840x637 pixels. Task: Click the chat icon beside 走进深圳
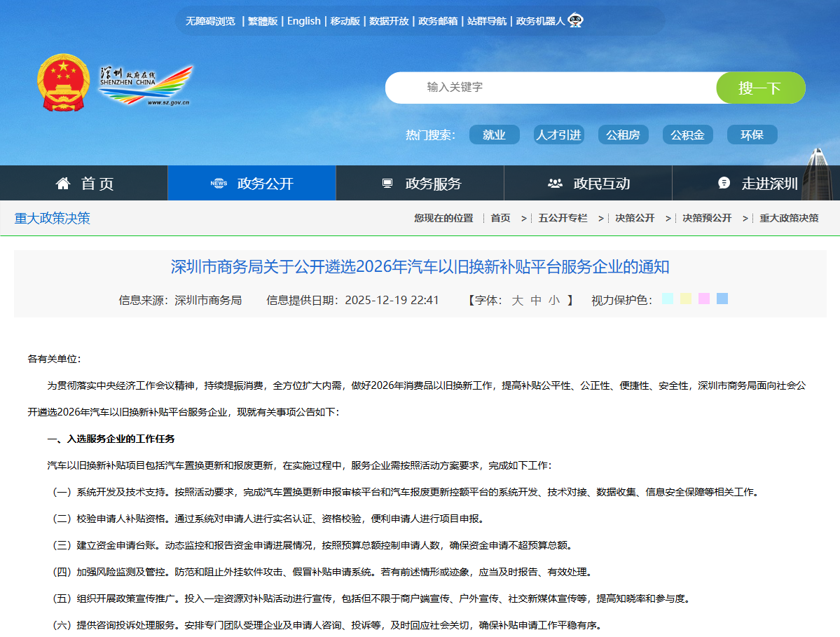click(x=724, y=184)
